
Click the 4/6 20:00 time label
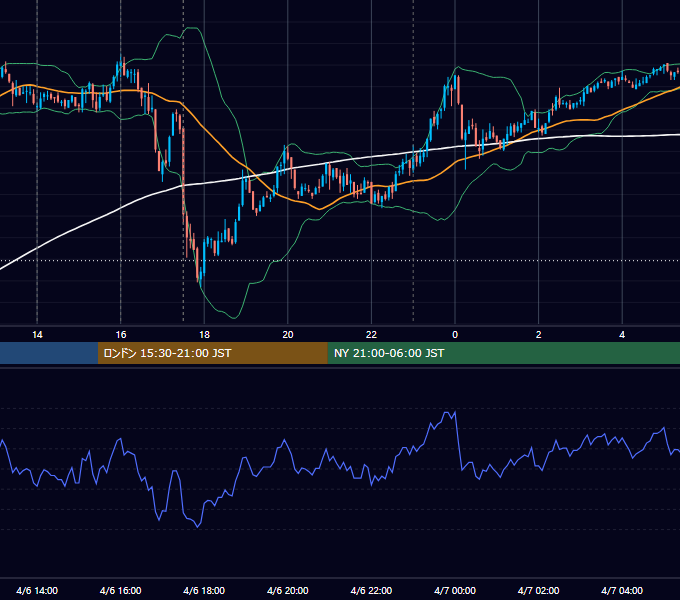[288, 590]
